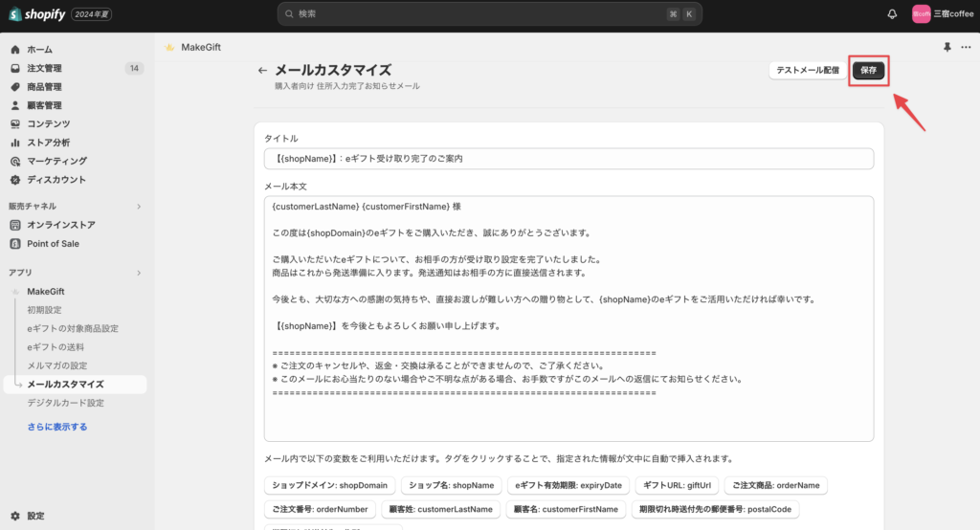Open the notifications bell

coord(892,13)
